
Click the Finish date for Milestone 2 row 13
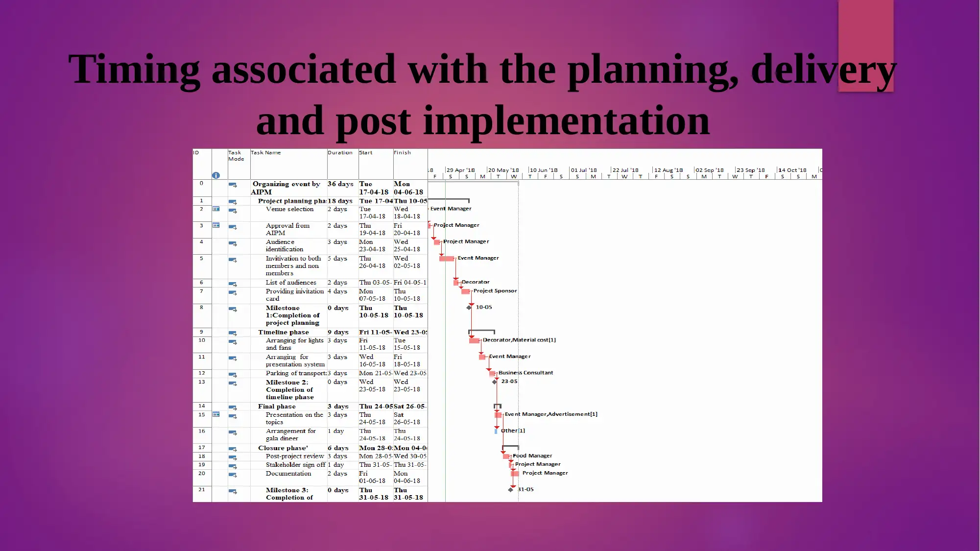click(409, 385)
